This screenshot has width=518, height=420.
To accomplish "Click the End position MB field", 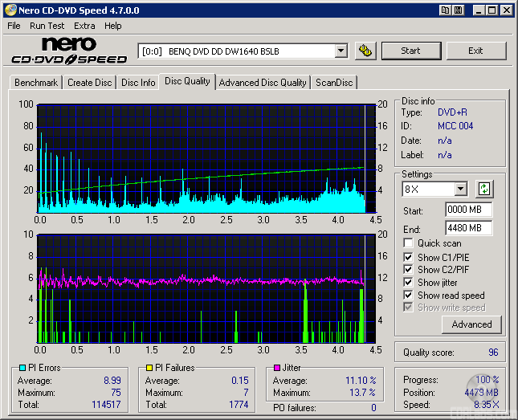I will (x=468, y=228).
